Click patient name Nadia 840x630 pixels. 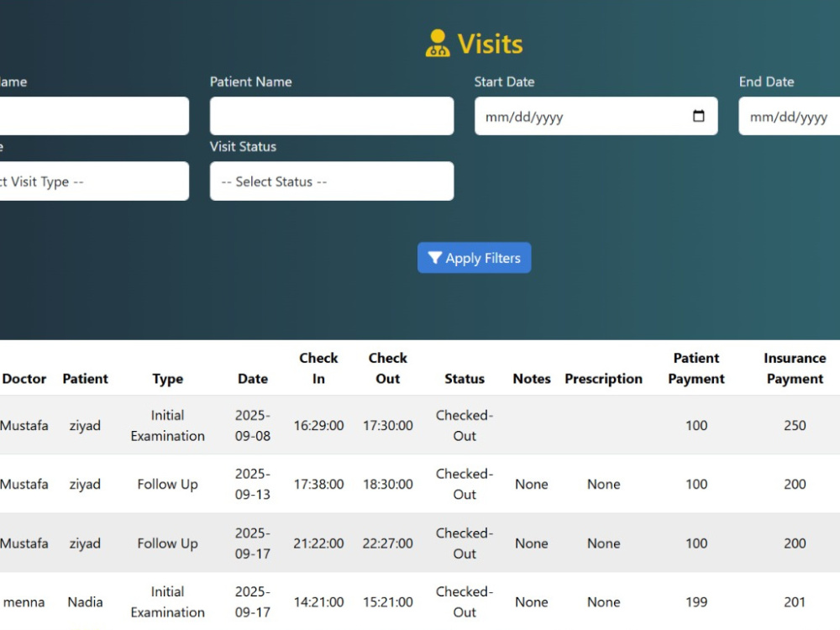coord(85,601)
